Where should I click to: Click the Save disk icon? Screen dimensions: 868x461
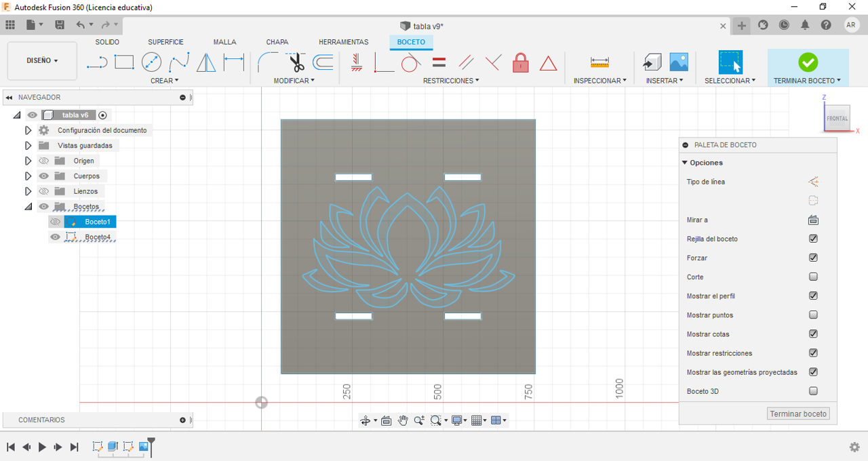click(x=60, y=25)
